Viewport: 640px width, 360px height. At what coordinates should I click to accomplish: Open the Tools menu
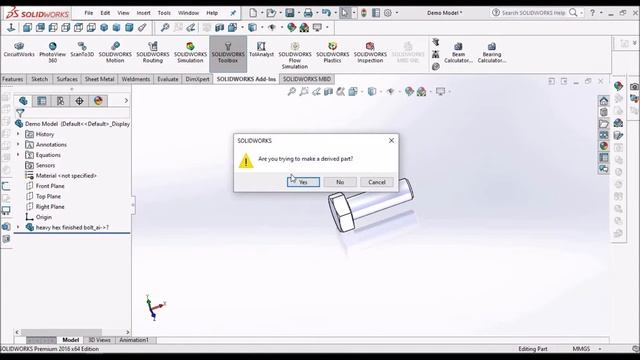(x=164, y=13)
